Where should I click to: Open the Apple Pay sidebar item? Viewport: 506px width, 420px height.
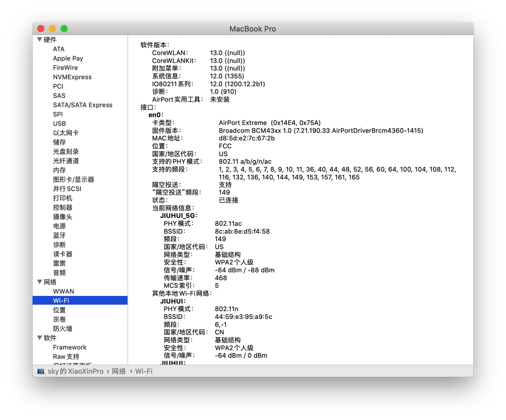click(68, 58)
